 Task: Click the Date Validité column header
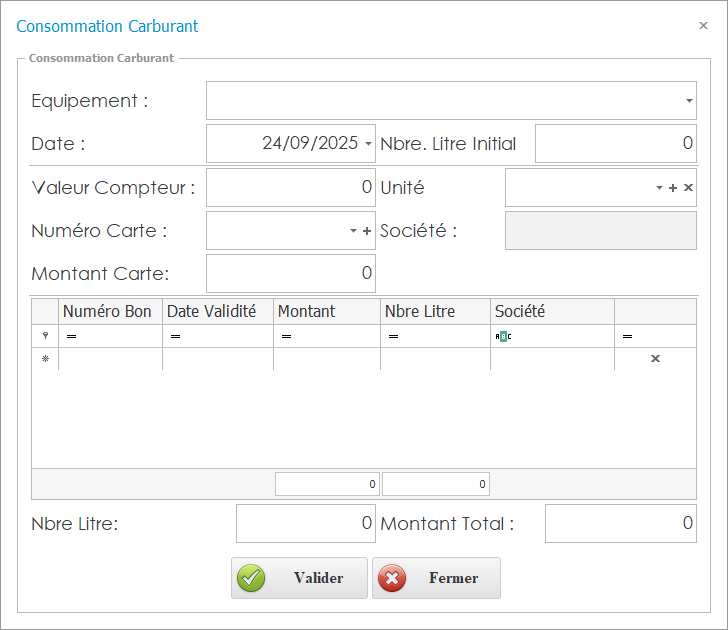[x=212, y=312]
